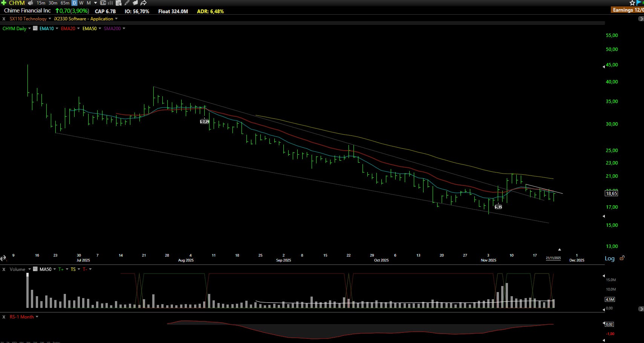644x343 pixels.
Task: Click the 21/11/2025 date marker
Action: [553, 258]
